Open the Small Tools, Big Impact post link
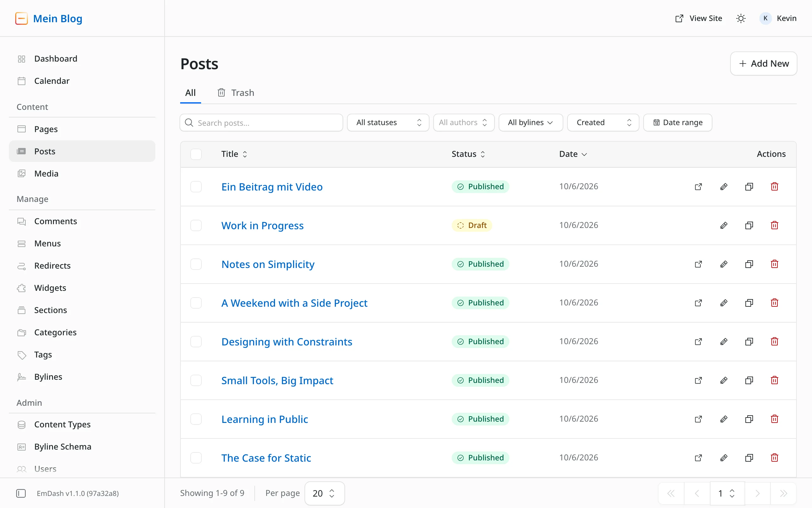 point(277,380)
